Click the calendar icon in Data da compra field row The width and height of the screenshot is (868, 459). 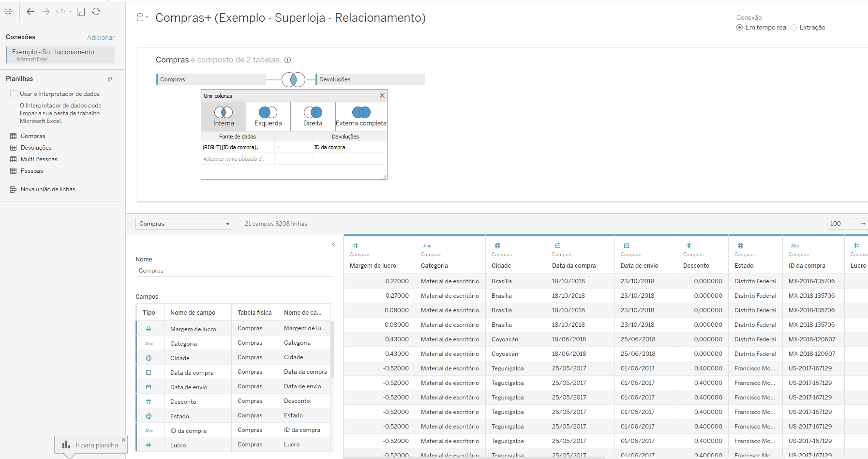(149, 373)
